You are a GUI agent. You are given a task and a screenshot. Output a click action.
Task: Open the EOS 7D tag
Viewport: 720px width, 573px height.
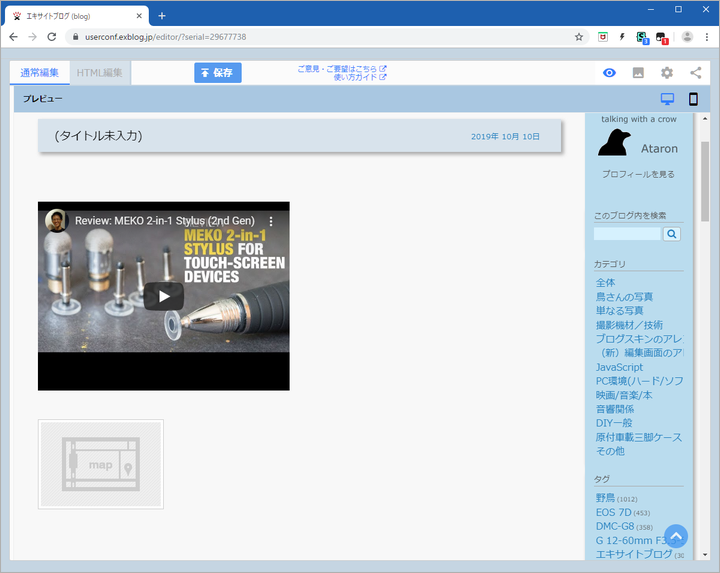click(613, 512)
